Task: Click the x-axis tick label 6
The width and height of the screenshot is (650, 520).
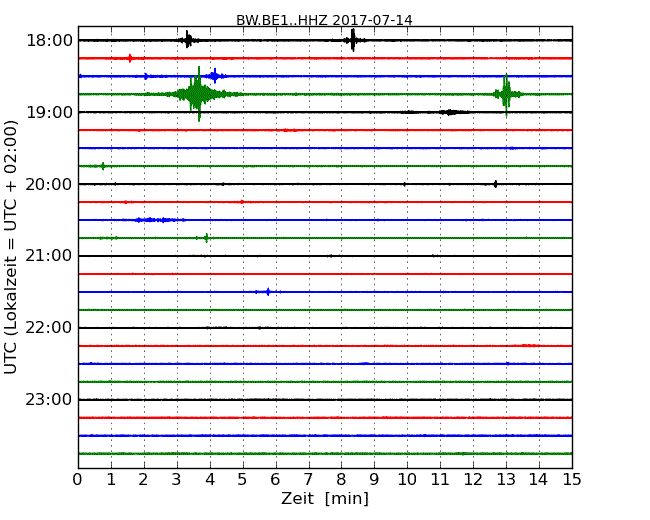Action: [275, 480]
